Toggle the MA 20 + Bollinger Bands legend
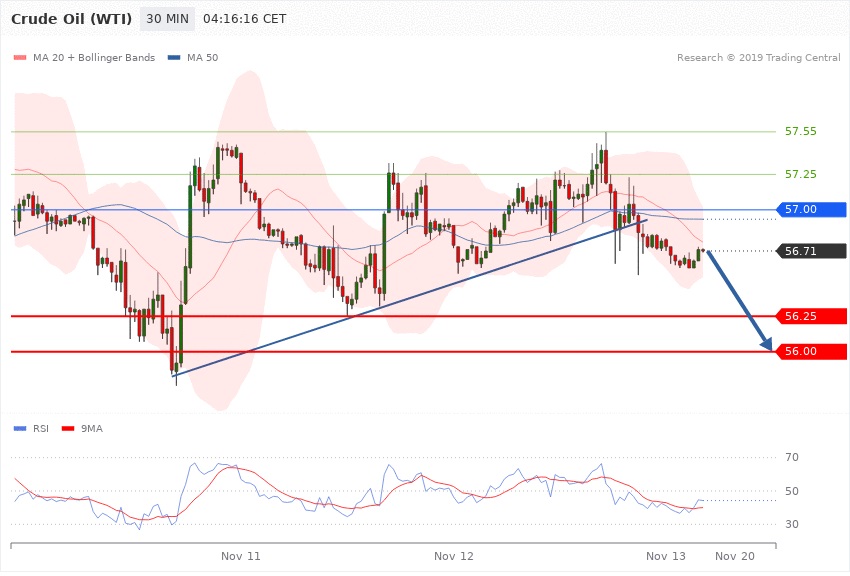This screenshot has height=576, width=850. click(x=86, y=58)
